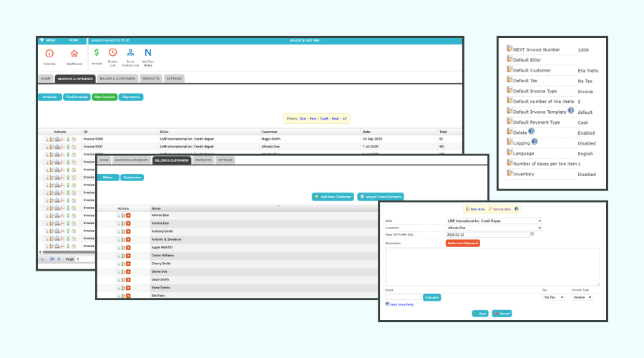This screenshot has height=358, width=644.
Task: Click the Billers sub-button
Action: pos(108,178)
